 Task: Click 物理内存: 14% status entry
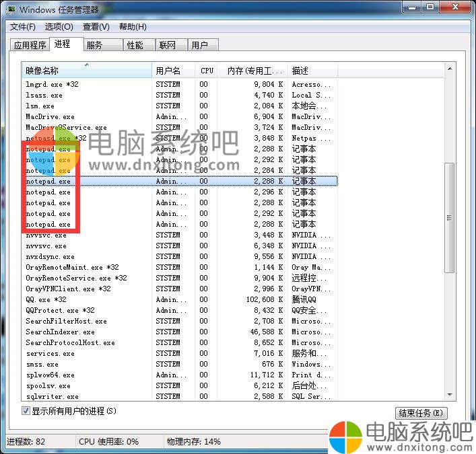(193, 441)
